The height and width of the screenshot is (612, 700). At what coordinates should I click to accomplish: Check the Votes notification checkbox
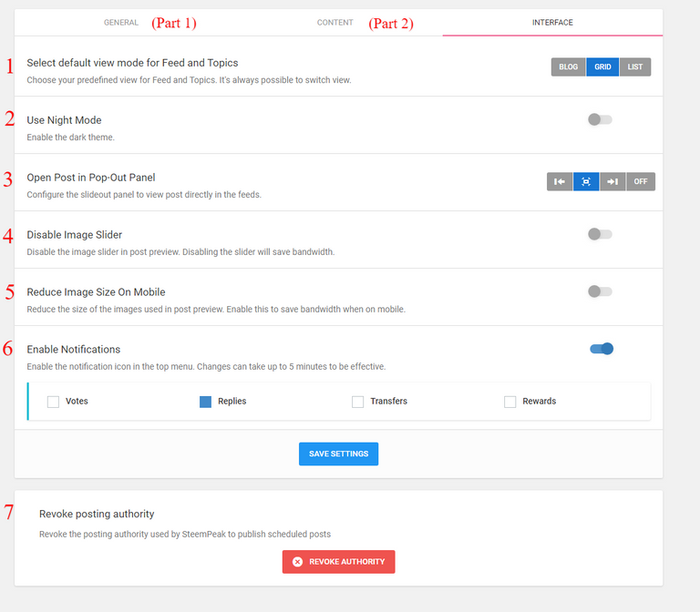53,402
